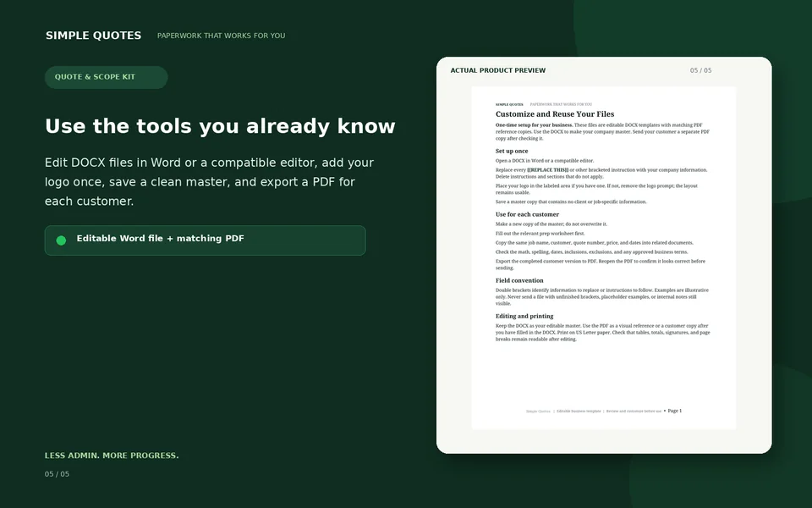Click the paragraph starting Edit DOCX files in Word
This screenshot has height=508, width=812.
209,182
